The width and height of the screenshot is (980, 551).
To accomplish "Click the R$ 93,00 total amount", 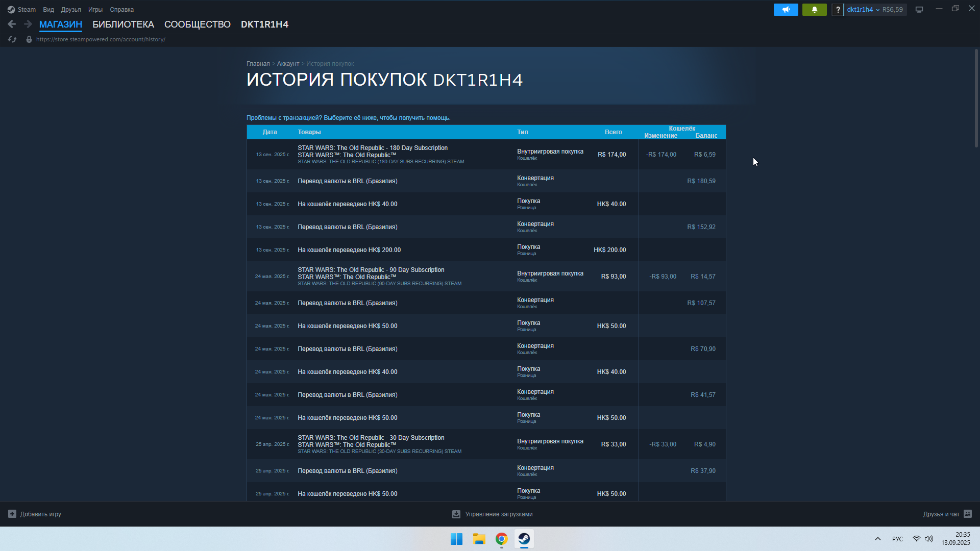I will 614,277.
